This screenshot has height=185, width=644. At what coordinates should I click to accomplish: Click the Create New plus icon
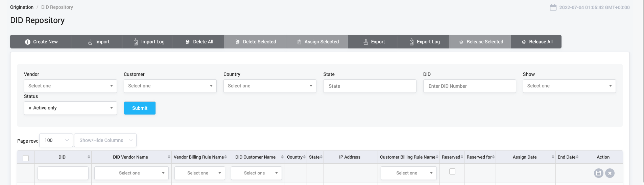tap(28, 42)
